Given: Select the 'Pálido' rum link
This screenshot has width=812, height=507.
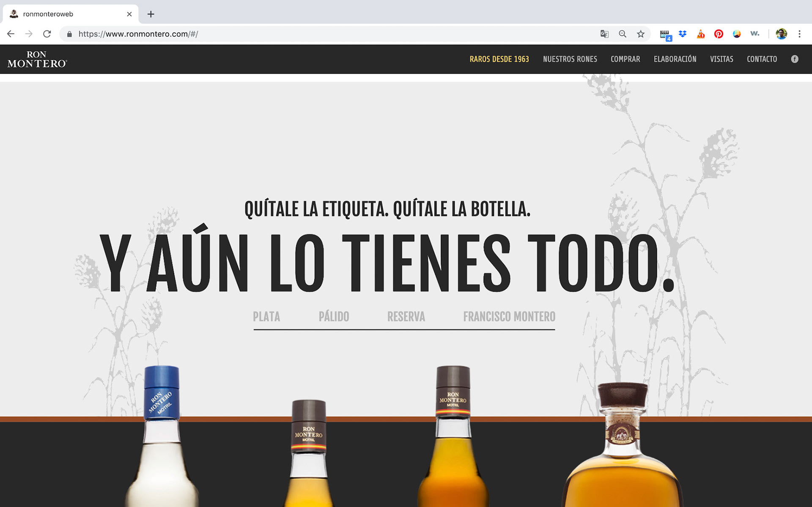Looking at the screenshot, I should tap(334, 317).
